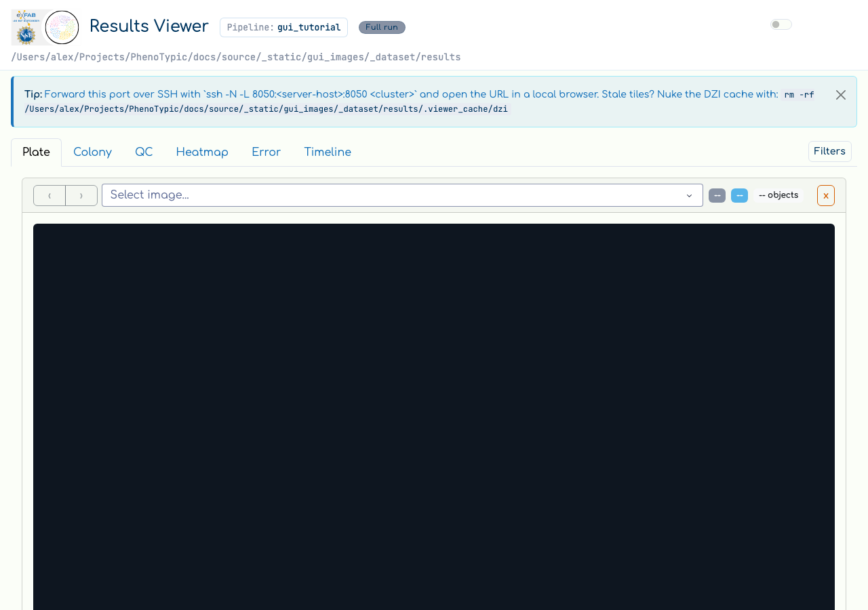Switch to the Timeline tab
Viewport: 868px width, 610px height.
[328, 152]
